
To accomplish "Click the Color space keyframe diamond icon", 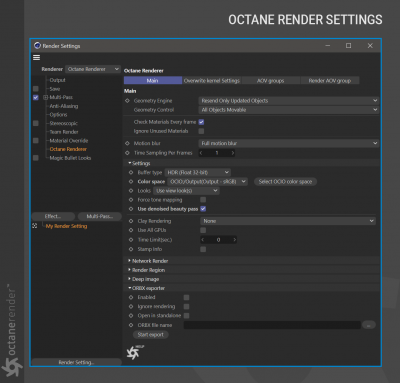I will point(131,182).
